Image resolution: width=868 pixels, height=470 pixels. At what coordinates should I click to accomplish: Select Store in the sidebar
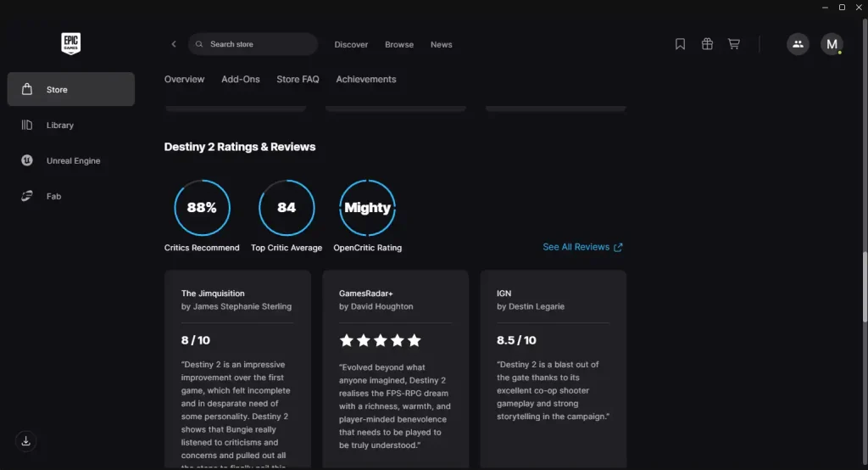coord(71,89)
